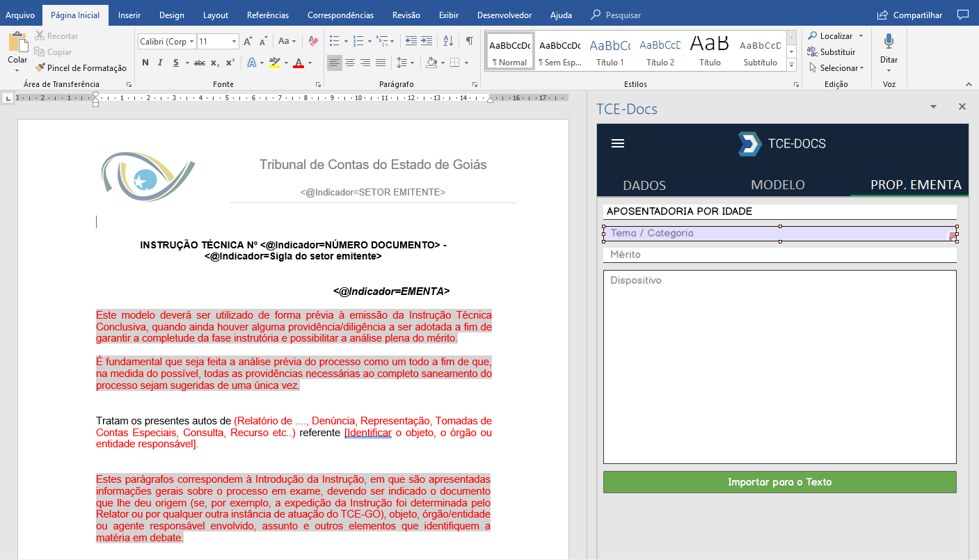The image size is (979, 560).
Task: Show paragraph marks with pilcrow icon
Action: tap(470, 42)
